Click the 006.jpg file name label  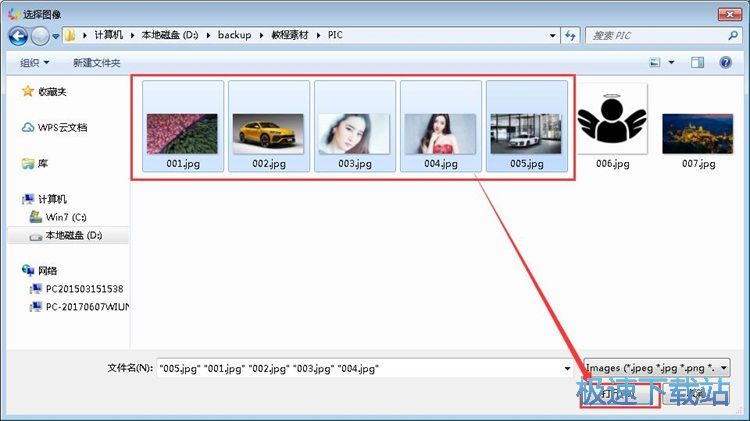[x=613, y=164]
